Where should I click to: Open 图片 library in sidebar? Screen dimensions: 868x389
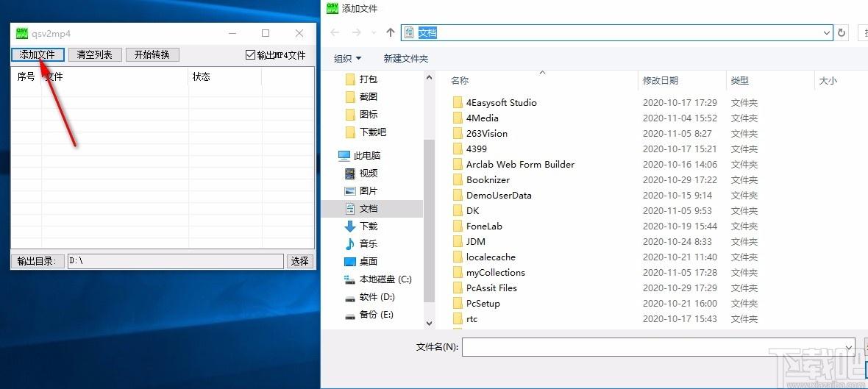pyautogui.click(x=361, y=191)
